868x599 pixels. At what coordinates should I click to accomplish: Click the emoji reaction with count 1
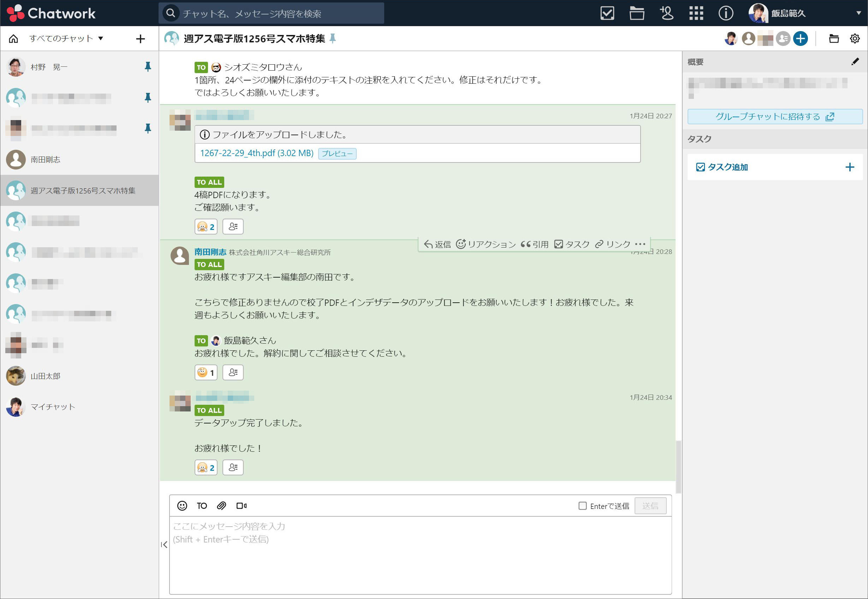(206, 372)
